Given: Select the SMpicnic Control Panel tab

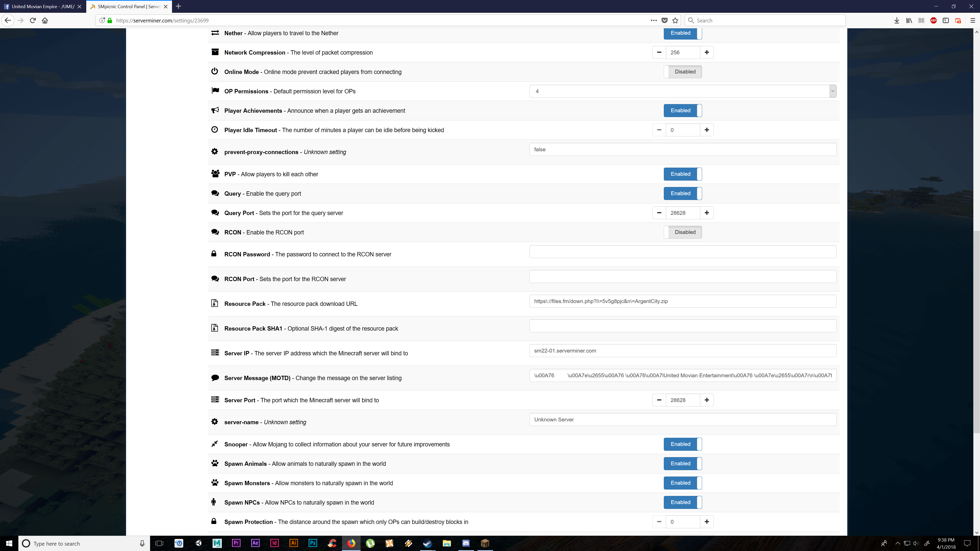Looking at the screenshot, I should tap(129, 6).
